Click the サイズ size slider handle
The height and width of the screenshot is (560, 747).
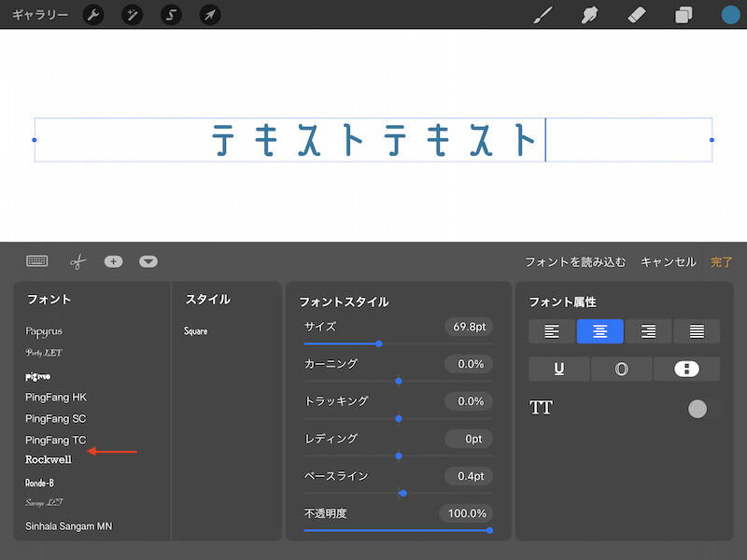click(x=379, y=343)
